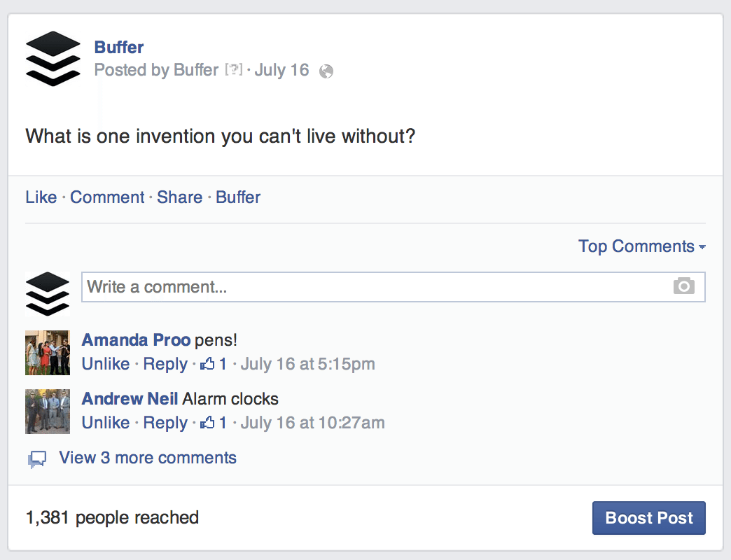
Task: Open the Top Comments sorting dropdown
Action: (x=641, y=246)
